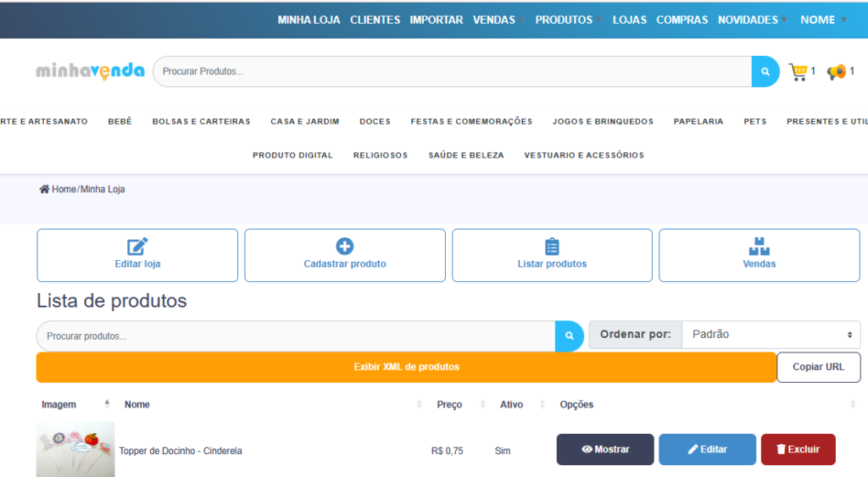The width and height of the screenshot is (868, 477).
Task: Sort by the Preço column arrows
Action: click(482, 404)
